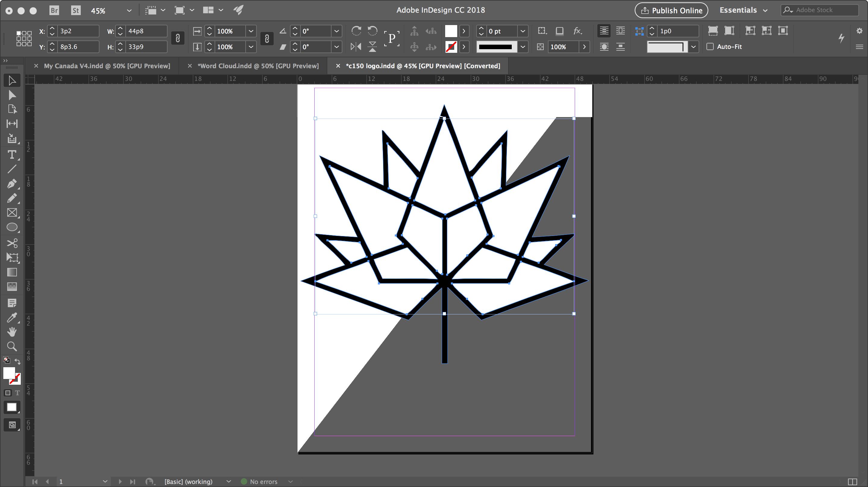The height and width of the screenshot is (487, 868).
Task: Open the Adobe Stock search field
Action: click(819, 10)
